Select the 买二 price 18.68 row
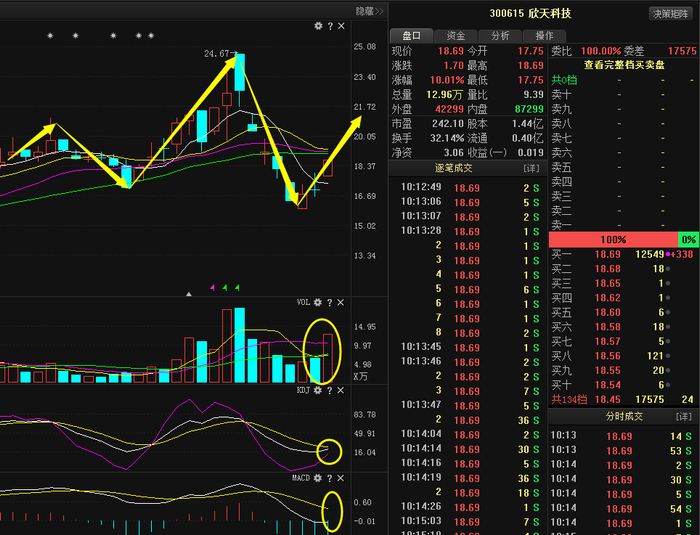The width and height of the screenshot is (700, 535). pos(622,269)
